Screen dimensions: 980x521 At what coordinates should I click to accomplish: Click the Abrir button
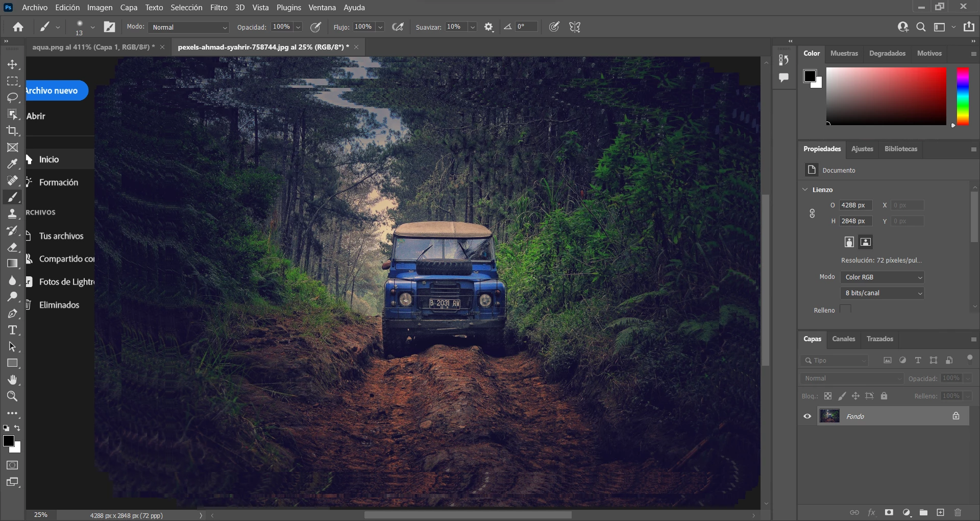pos(36,116)
